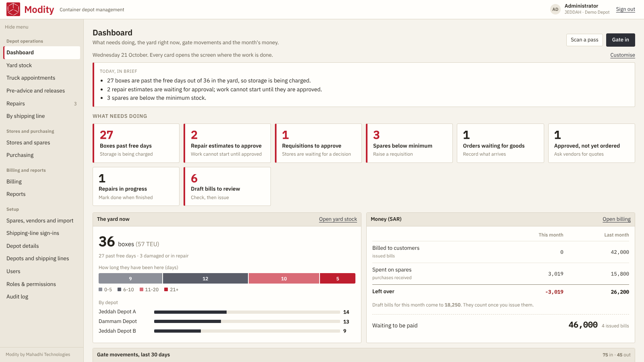Click the Open billing link

coord(617,219)
